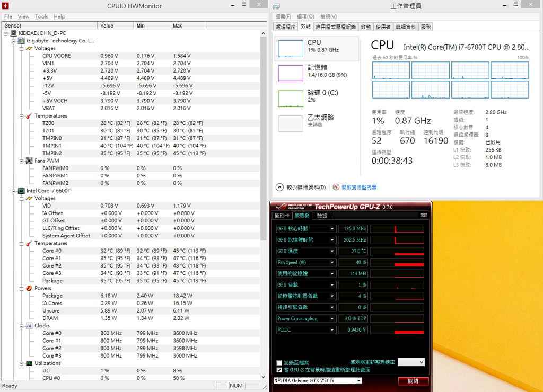The width and height of the screenshot is (543, 392).
Task: Open the GPU 核心時脈 sensor dropdown
Action: pyautogui.click(x=332, y=229)
